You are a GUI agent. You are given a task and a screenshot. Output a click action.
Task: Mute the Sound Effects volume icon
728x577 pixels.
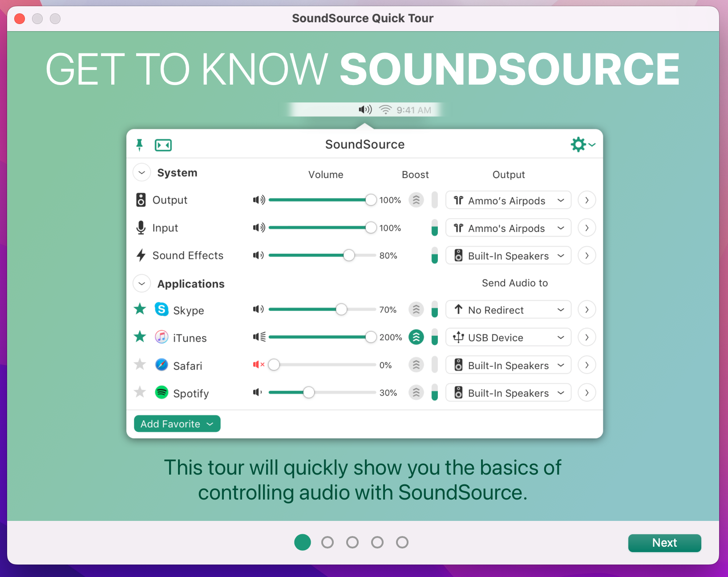click(x=259, y=255)
